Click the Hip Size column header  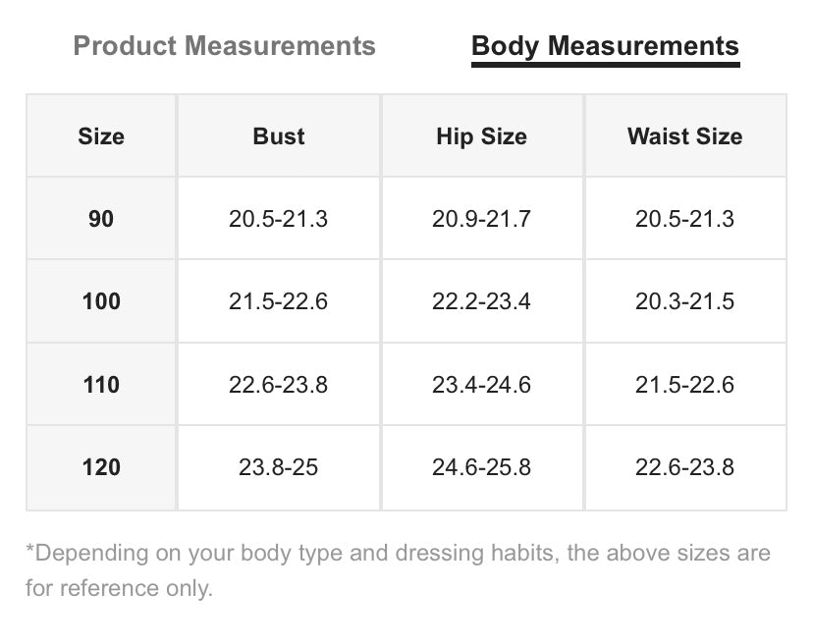pos(482,136)
